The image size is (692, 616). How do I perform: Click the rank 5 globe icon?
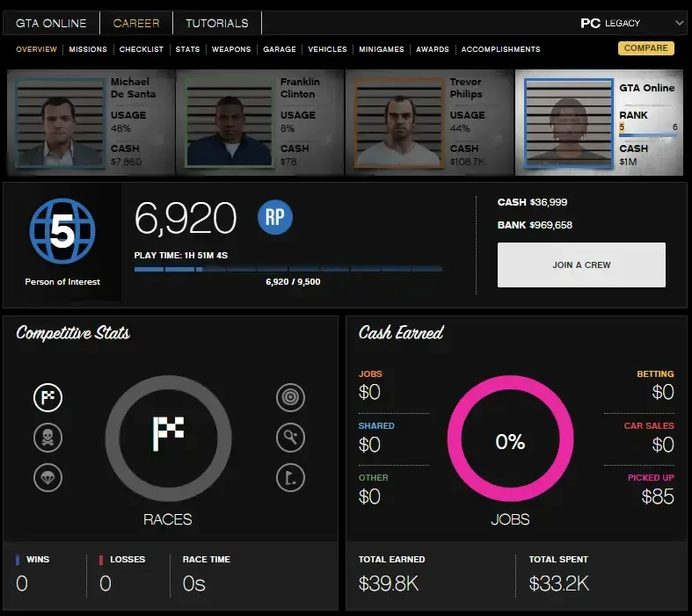tap(61, 231)
